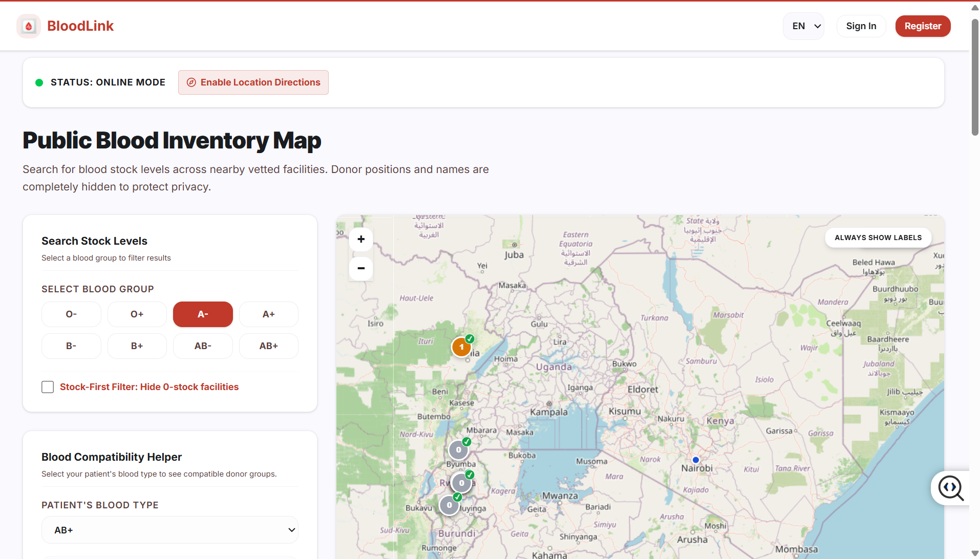Click the gray facility marker near Byumba
The width and height of the screenshot is (980, 559).
click(x=458, y=450)
